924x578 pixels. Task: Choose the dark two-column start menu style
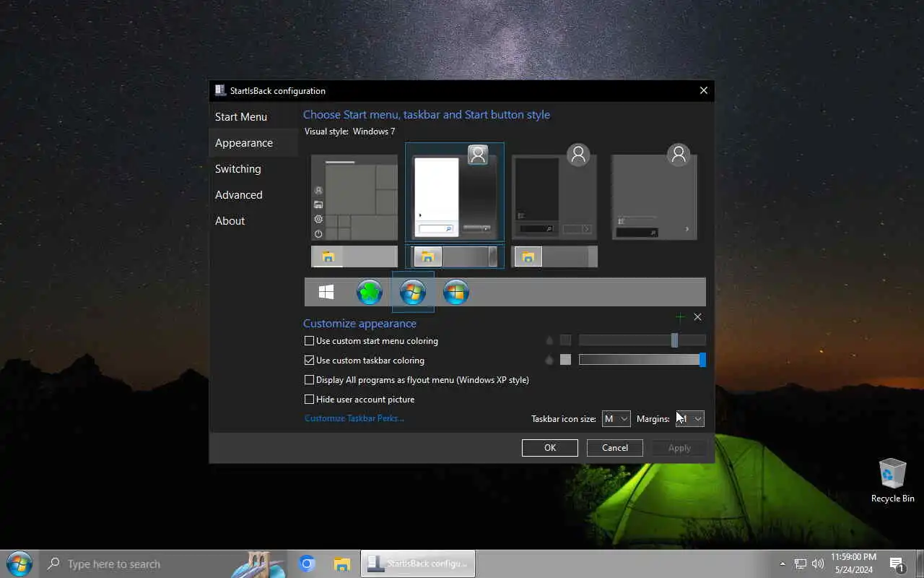[x=554, y=192]
